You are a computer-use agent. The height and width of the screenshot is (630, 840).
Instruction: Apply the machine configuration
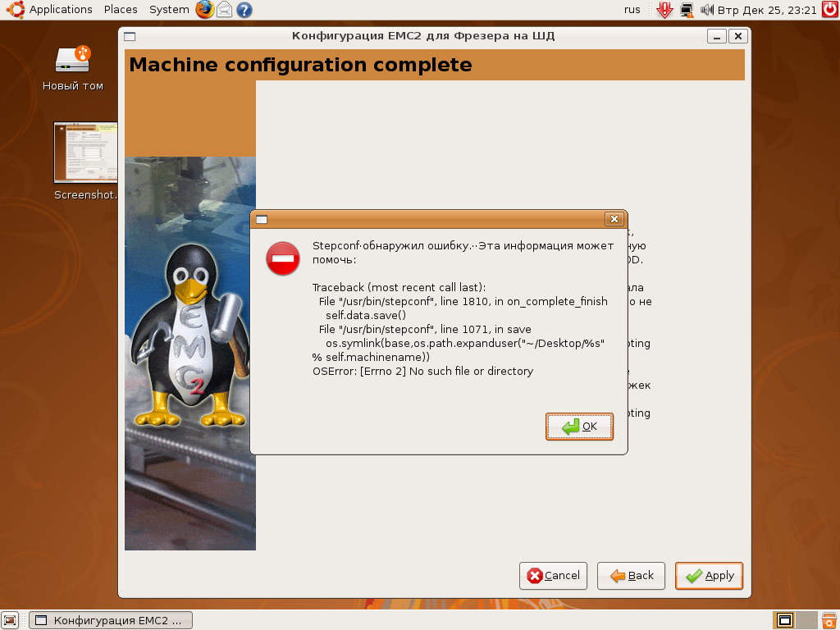(x=709, y=575)
